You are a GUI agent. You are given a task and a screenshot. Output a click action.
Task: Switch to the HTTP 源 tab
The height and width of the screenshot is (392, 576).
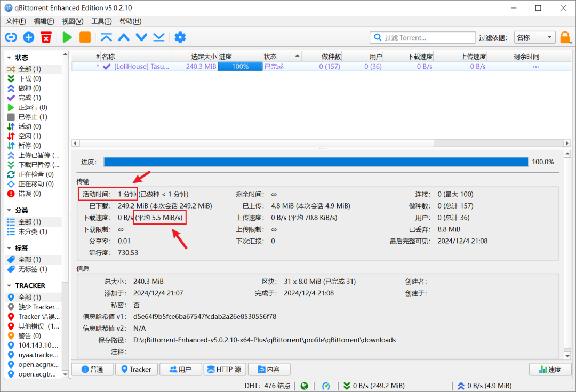click(x=225, y=369)
